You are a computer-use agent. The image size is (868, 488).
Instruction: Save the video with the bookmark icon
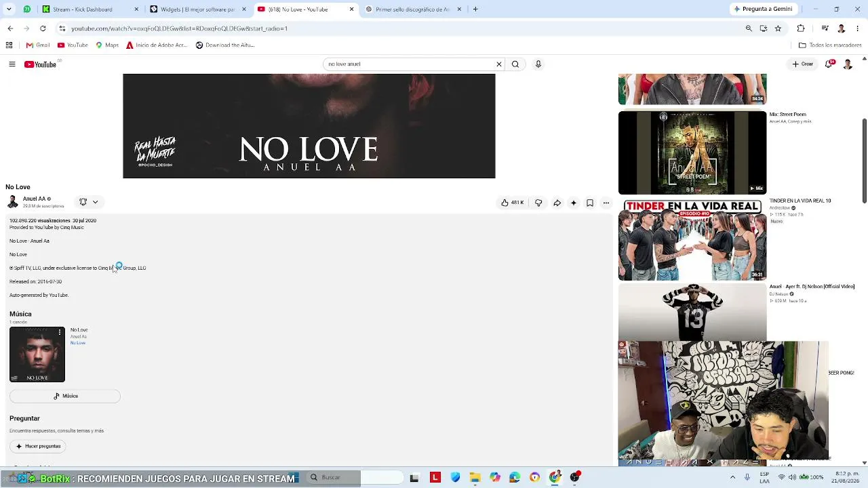(x=590, y=203)
